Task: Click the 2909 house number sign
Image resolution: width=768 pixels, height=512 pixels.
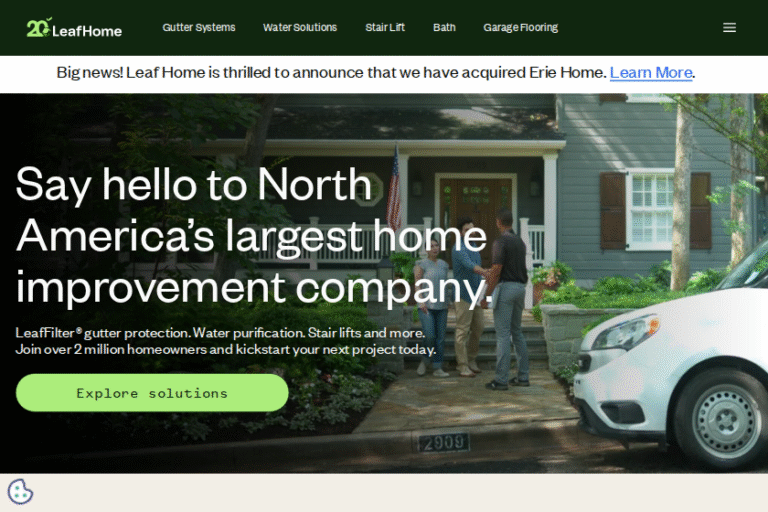Action: pos(444,442)
